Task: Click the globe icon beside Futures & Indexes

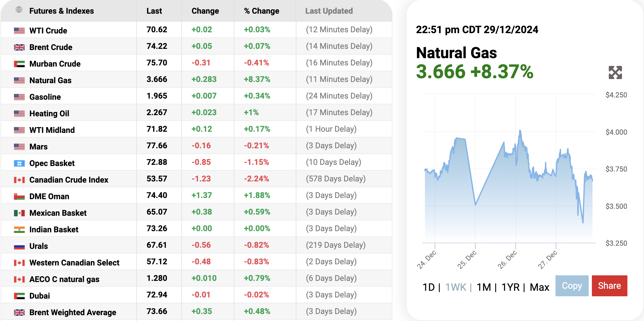Action: click(19, 10)
